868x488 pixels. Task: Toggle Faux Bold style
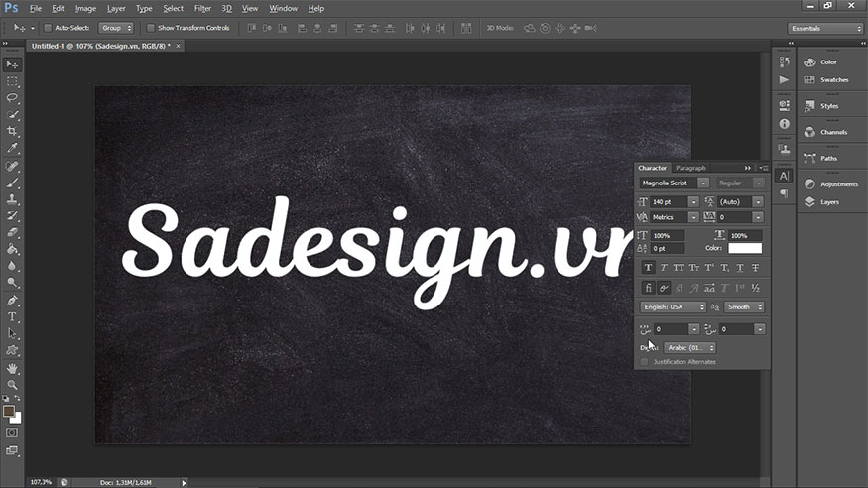click(x=648, y=268)
